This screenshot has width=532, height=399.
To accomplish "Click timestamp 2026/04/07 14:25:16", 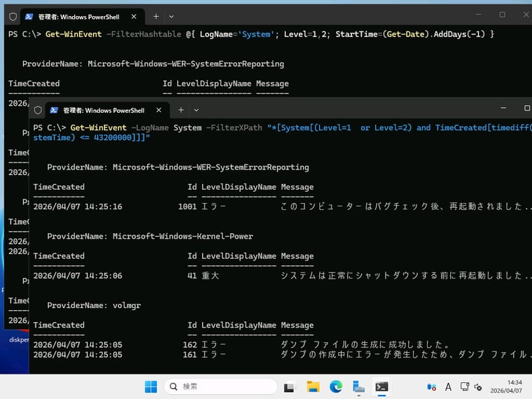I will click(x=78, y=206).
